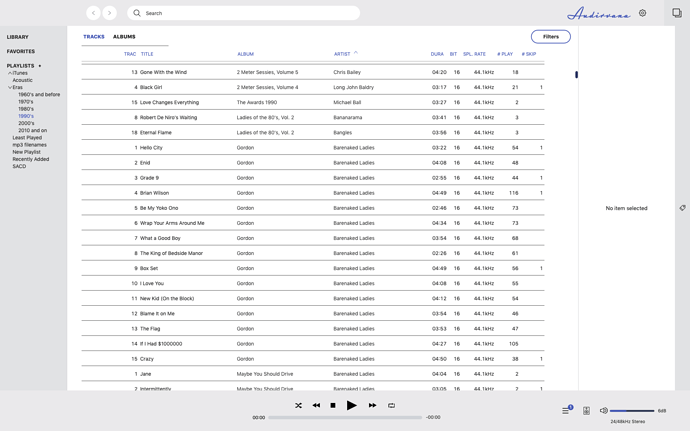Viewport: 690px width, 431px height.
Task: Click the track list scrollbar thumb
Action: pos(576,75)
